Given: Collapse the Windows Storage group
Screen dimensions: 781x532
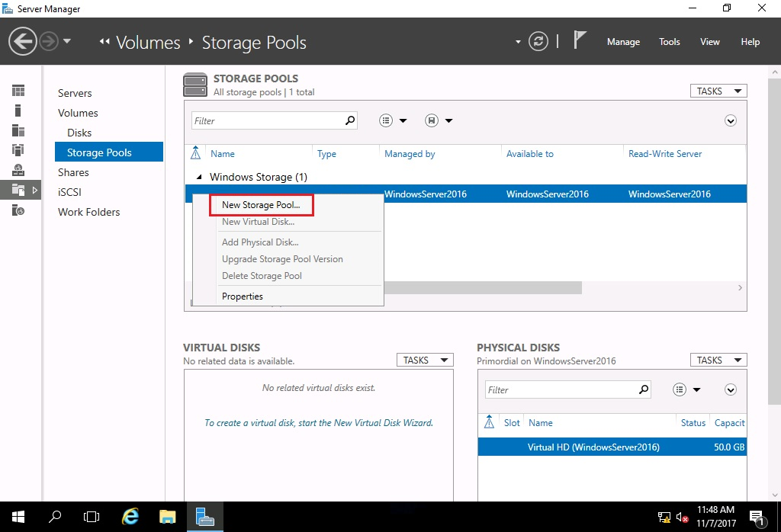Looking at the screenshot, I should click(200, 177).
